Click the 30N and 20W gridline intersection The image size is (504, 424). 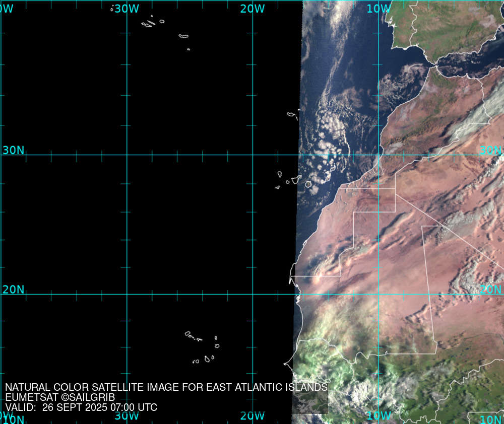(x=253, y=155)
